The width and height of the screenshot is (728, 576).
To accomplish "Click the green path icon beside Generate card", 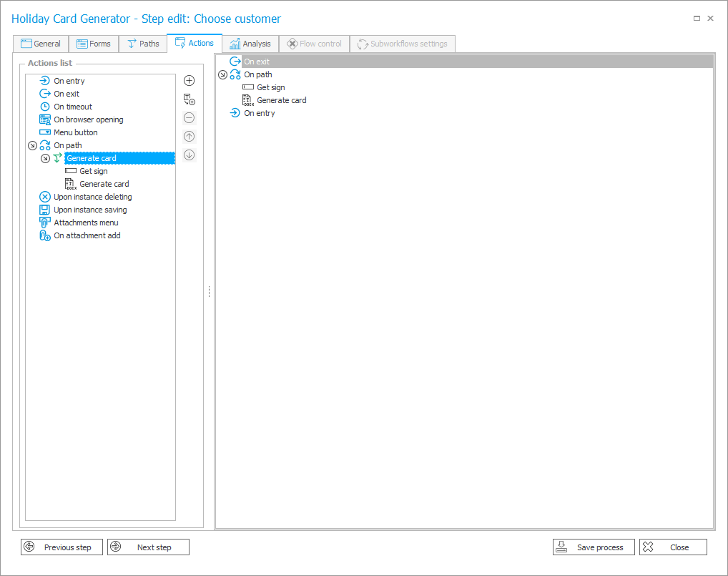I will click(58, 158).
